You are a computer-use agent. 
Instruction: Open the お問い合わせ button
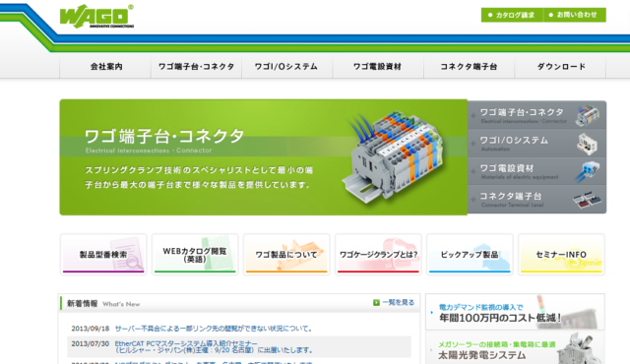[x=575, y=15]
